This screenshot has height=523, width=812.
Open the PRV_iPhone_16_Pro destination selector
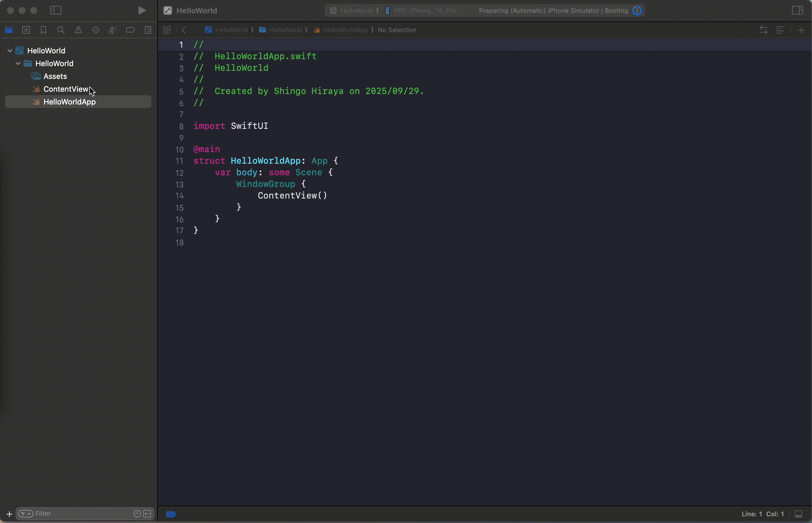tap(425, 10)
